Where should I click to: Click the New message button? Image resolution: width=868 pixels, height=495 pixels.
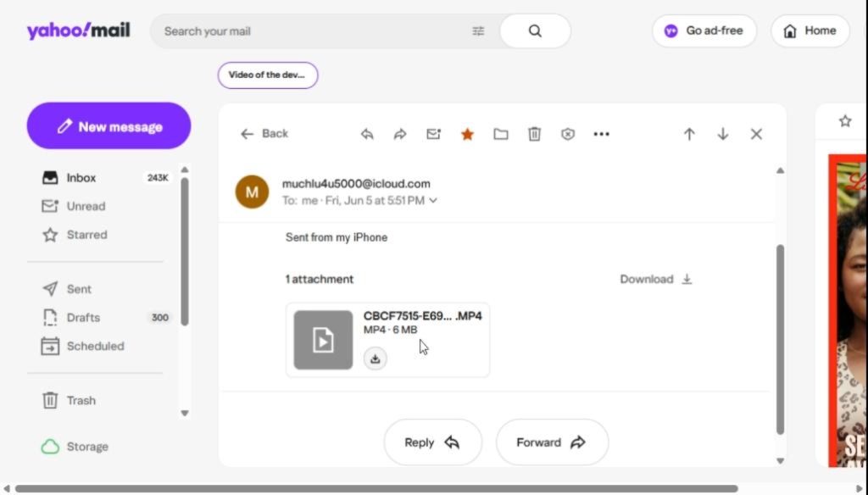109,125
